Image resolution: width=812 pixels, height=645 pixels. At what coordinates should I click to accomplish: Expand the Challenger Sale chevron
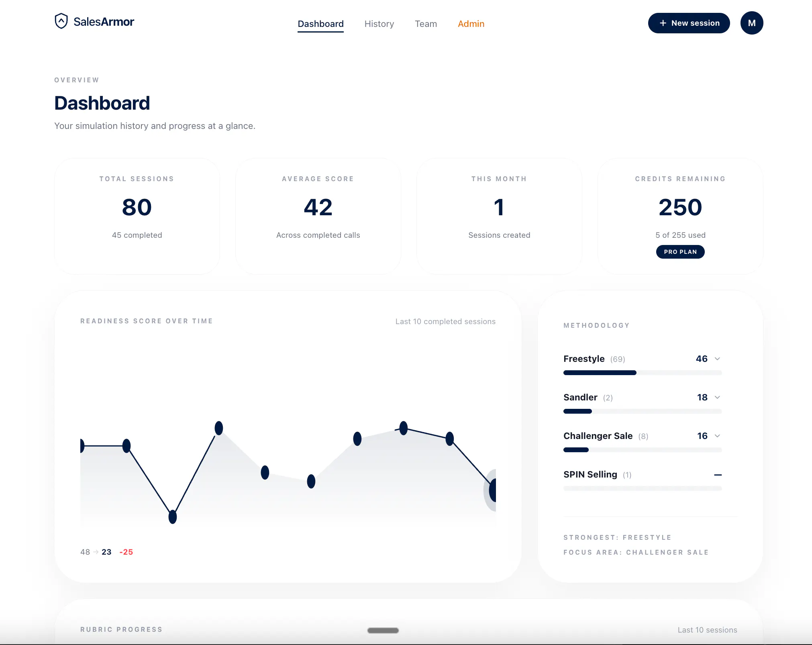[x=717, y=436]
